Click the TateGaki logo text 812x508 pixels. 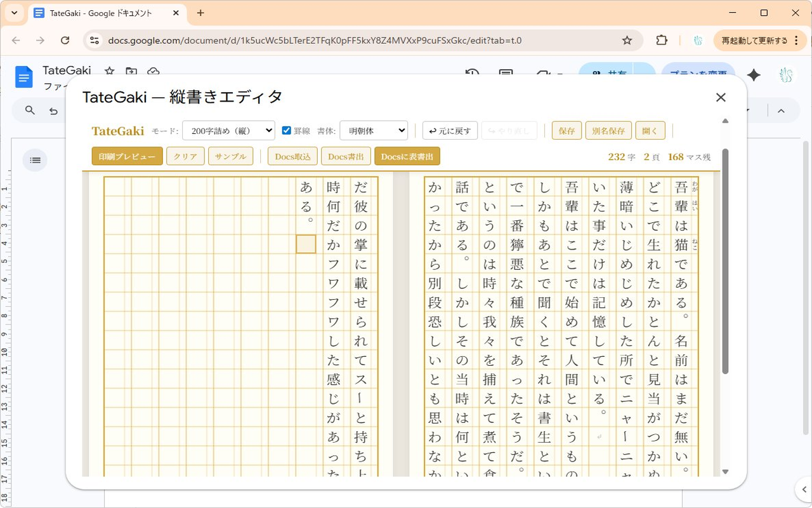(x=118, y=131)
